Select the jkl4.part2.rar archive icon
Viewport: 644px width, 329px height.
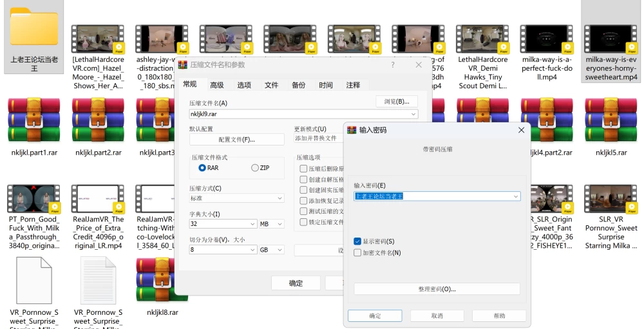click(x=547, y=120)
